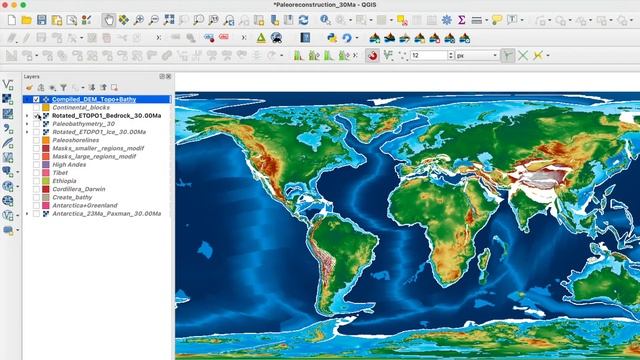
Task: Enable Paleoshorelines layer checkbox
Action: tap(36, 140)
